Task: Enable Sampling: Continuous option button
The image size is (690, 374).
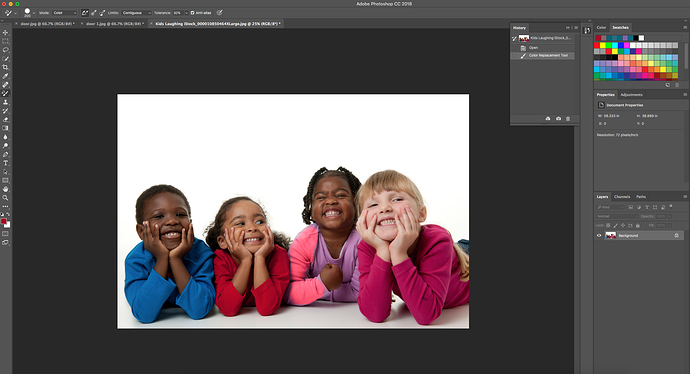Action: pos(85,13)
